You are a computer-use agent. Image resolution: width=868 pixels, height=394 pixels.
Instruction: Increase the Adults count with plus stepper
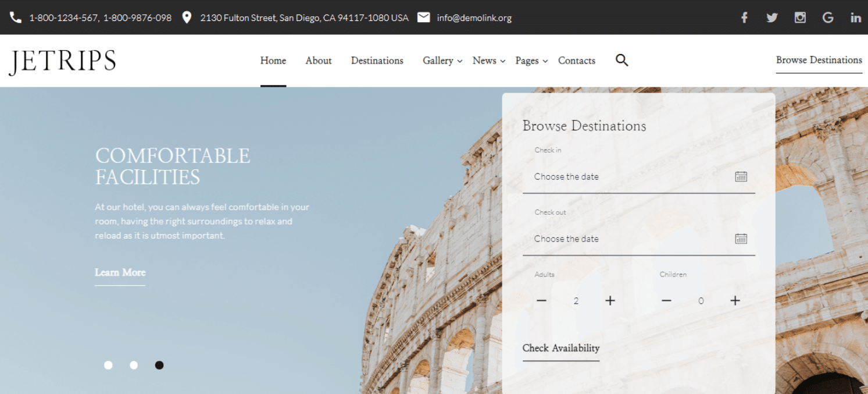pos(610,300)
